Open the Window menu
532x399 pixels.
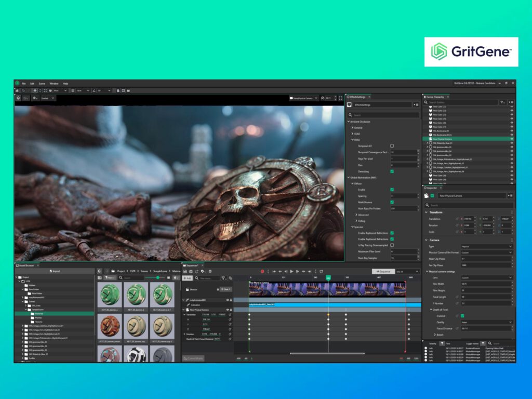coord(54,84)
